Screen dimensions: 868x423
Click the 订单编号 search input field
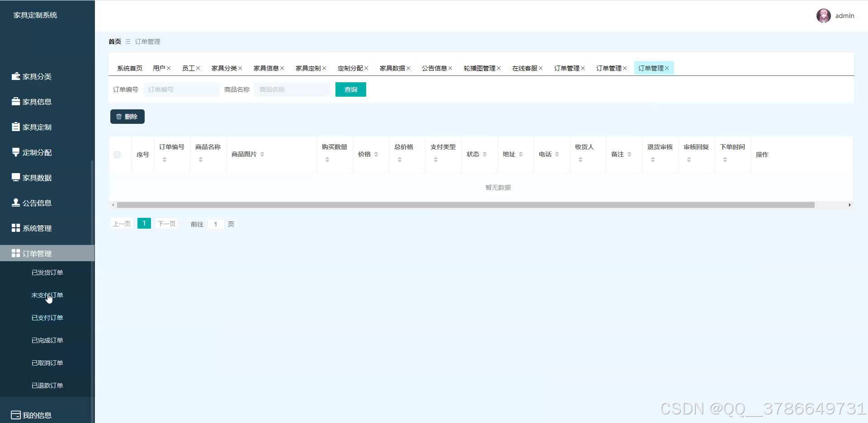click(181, 89)
